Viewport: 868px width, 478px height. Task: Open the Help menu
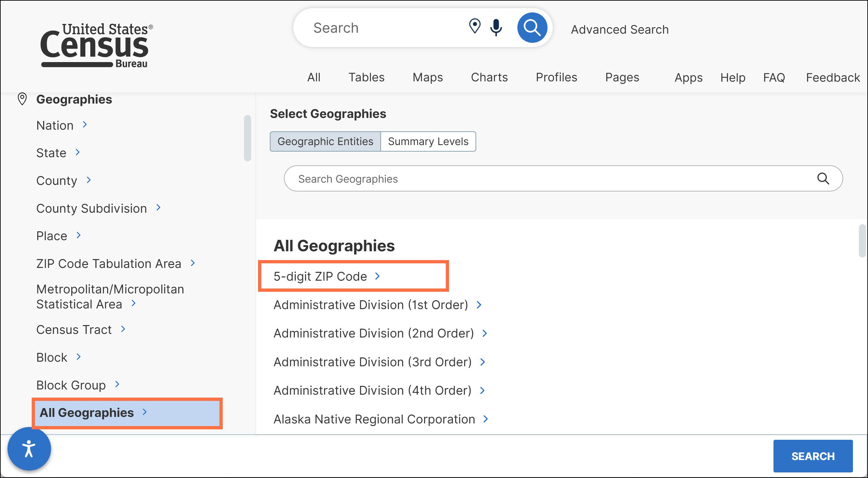pyautogui.click(x=733, y=78)
